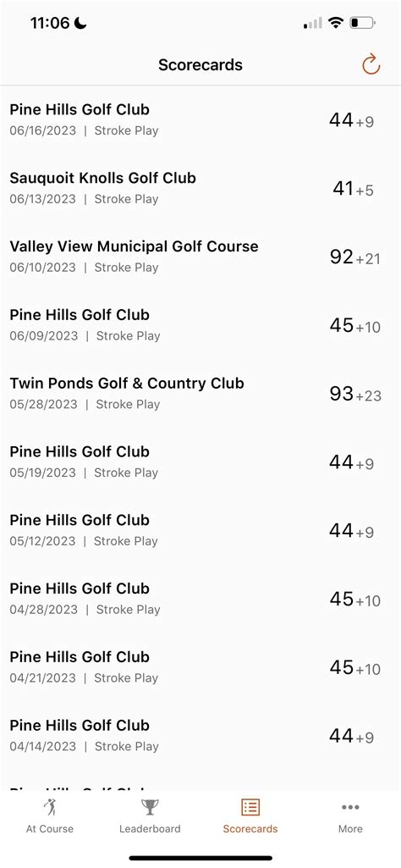Select Pine Hills round dated 06/09/2023
The width and height of the screenshot is (401, 868).
(x=200, y=325)
